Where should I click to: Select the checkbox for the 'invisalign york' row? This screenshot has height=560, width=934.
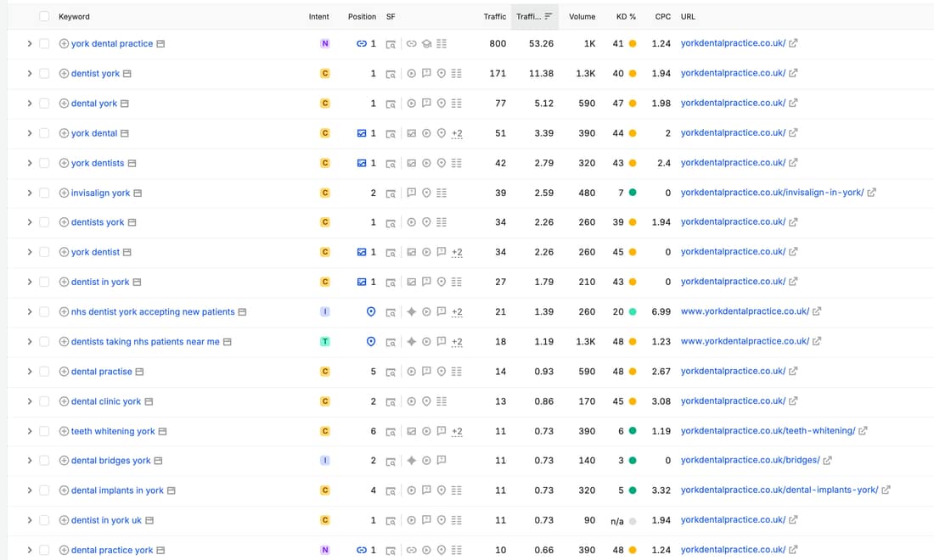44,193
